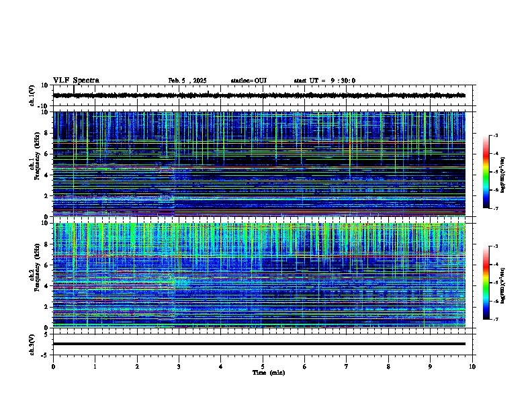Click inside the ch.2 spectrogram panel
The width and height of the screenshot is (532, 411).
(x=259, y=275)
